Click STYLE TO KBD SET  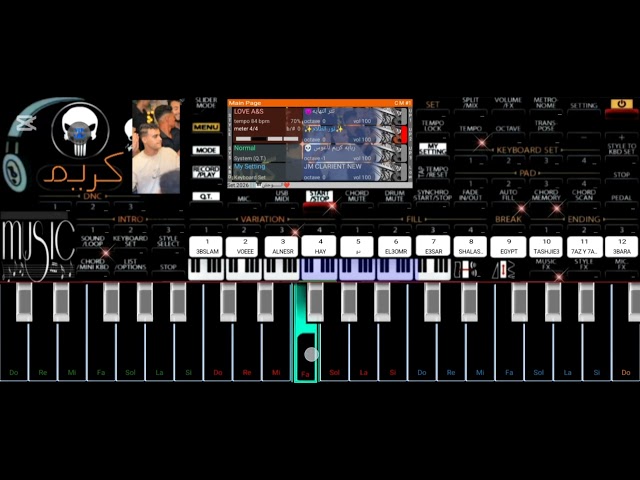pos(621,149)
